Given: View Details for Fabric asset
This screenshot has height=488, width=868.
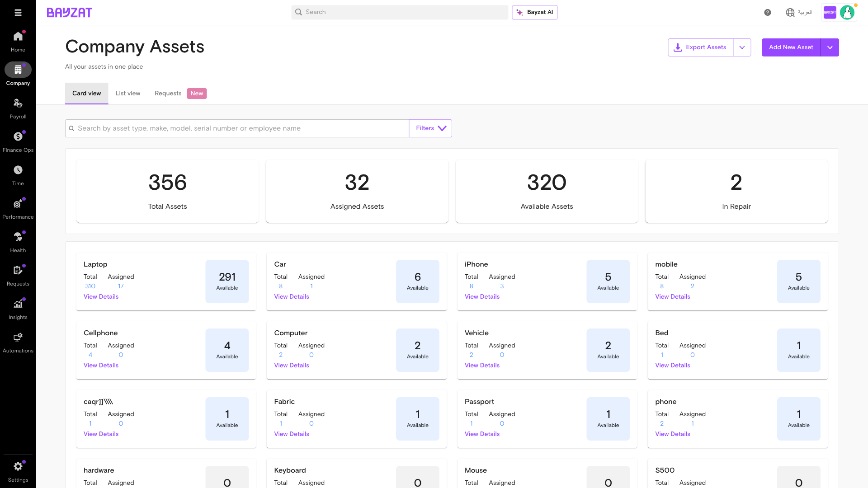Looking at the screenshot, I should coord(292,434).
